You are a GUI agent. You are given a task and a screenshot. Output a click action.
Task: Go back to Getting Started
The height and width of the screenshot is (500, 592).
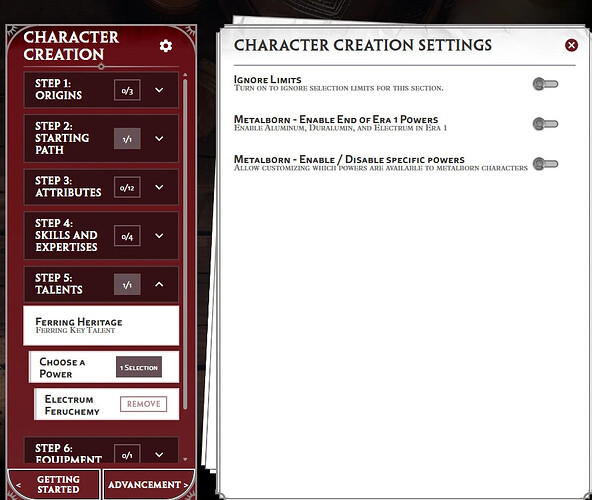54,484
